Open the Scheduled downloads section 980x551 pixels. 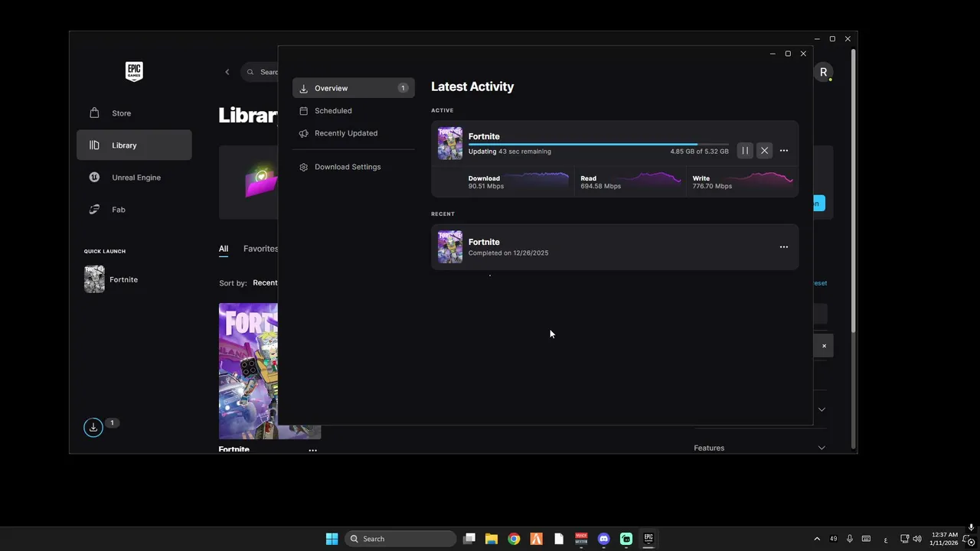[x=353, y=111]
